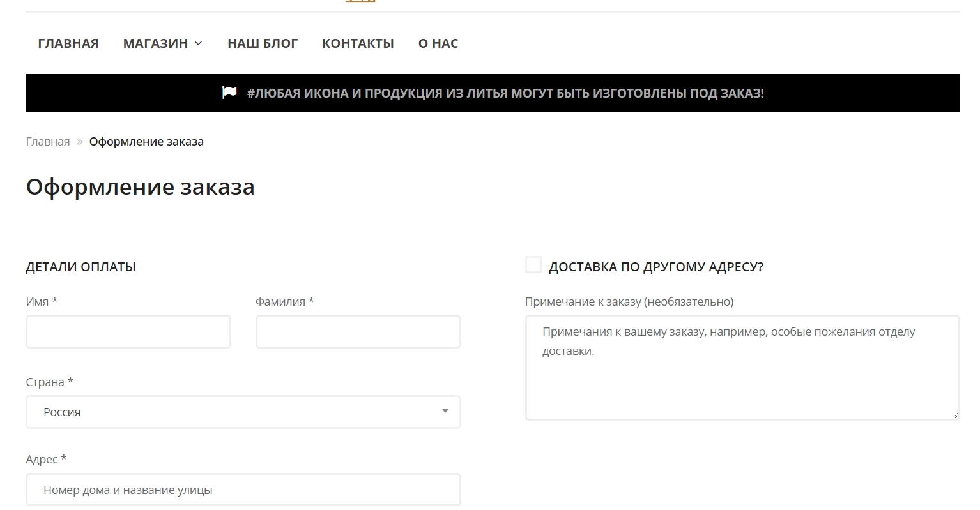
Task: Click the Страна dropdown arrow
Action: (445, 411)
